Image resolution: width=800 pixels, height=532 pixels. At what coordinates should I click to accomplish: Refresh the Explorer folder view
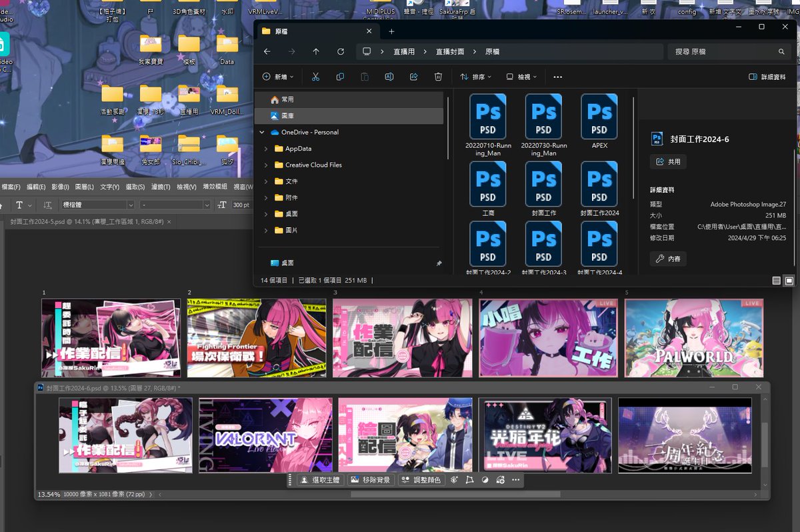(x=341, y=51)
